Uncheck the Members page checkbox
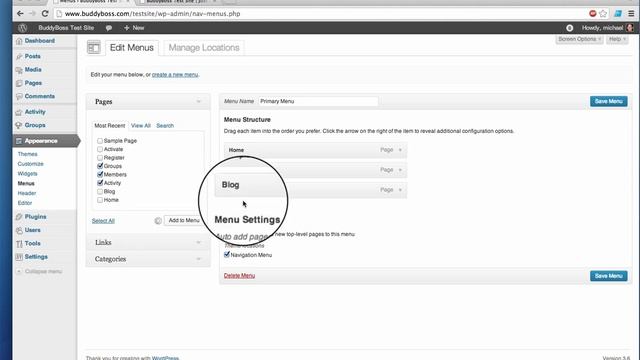The height and width of the screenshot is (360, 640). pyautogui.click(x=100, y=175)
